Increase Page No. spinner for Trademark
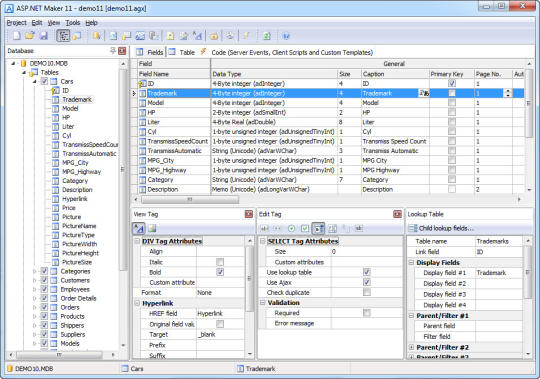This screenshot has height=379, width=540. click(508, 91)
